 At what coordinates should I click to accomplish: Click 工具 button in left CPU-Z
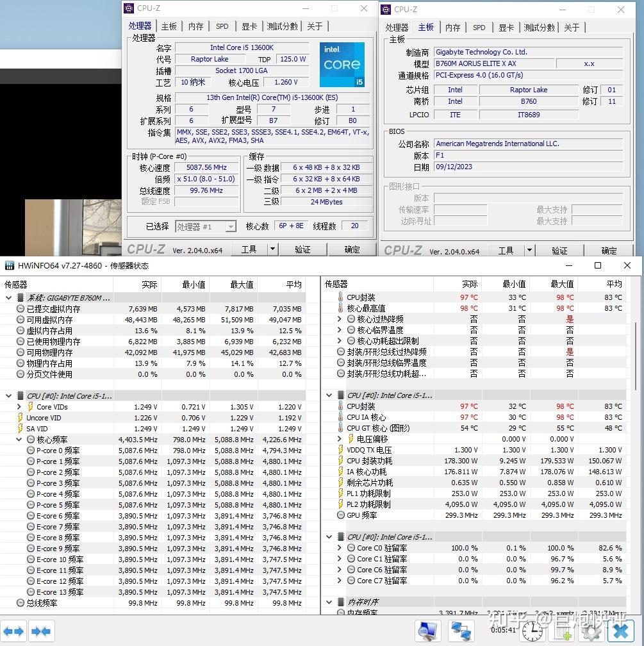pyautogui.click(x=249, y=249)
